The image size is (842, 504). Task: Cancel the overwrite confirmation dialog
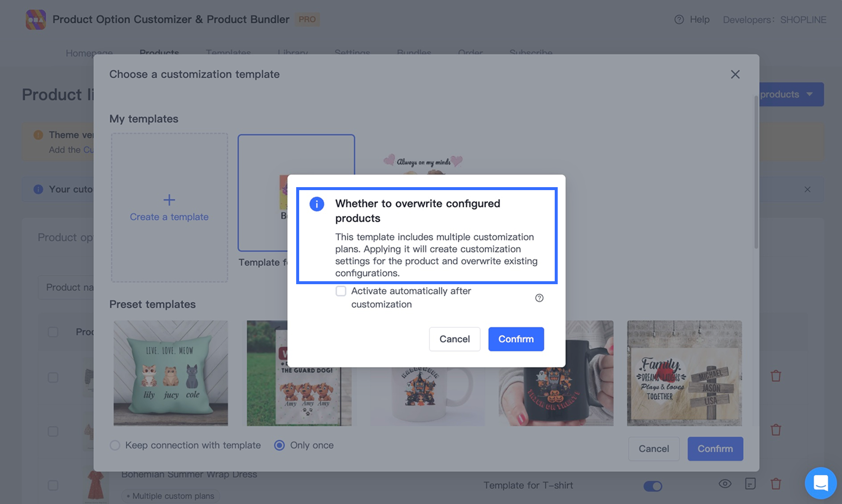pos(454,339)
